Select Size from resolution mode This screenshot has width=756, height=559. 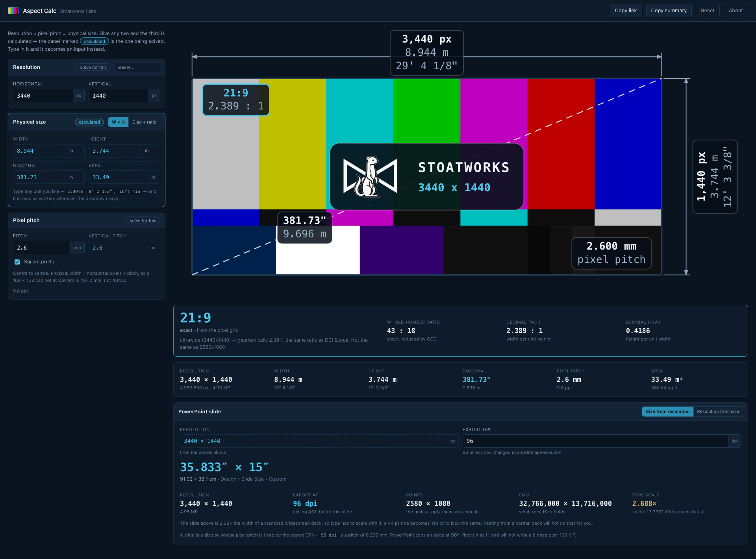point(667,411)
